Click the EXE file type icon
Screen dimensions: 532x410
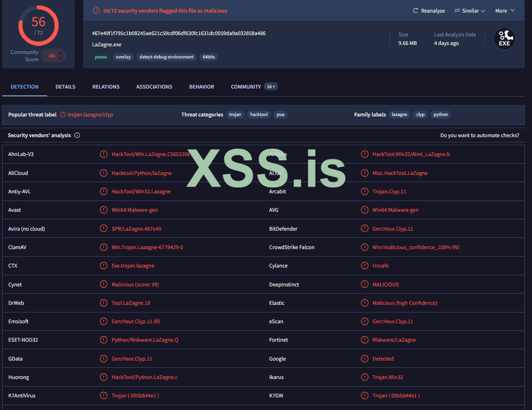(x=504, y=39)
